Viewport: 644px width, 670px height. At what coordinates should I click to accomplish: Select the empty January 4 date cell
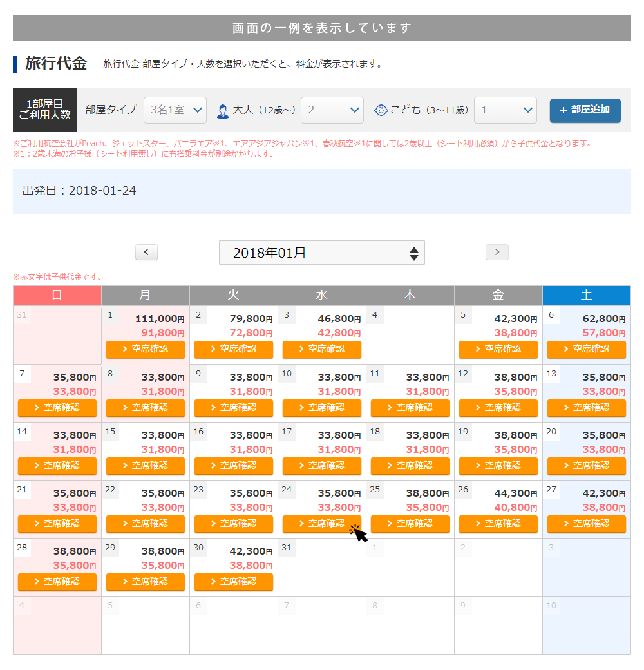(410, 335)
